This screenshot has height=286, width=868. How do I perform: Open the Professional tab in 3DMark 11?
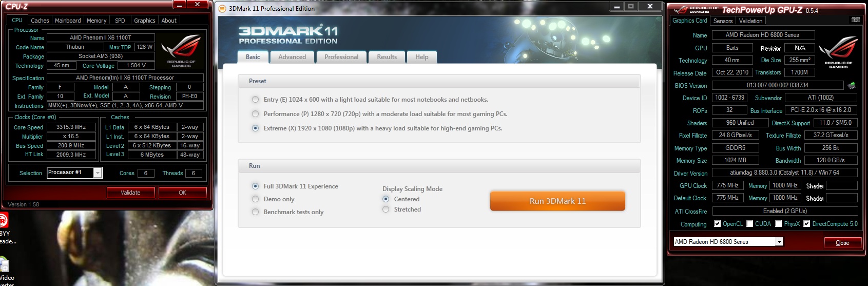tap(341, 57)
